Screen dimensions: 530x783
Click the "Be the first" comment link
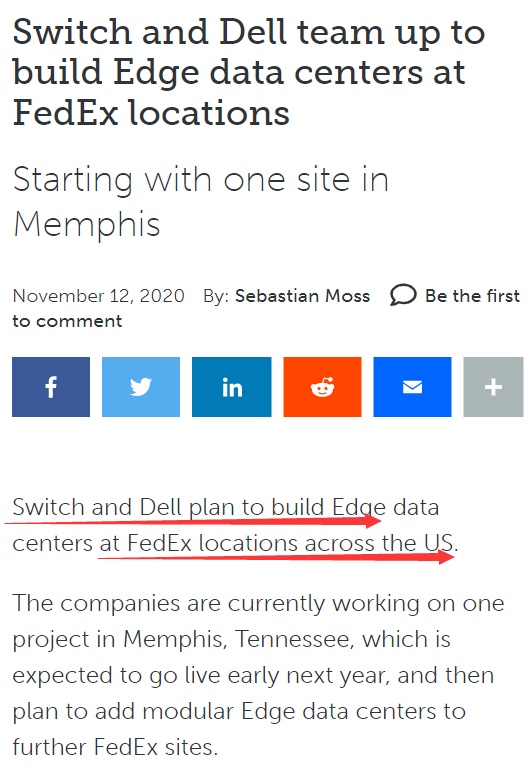coord(473,296)
